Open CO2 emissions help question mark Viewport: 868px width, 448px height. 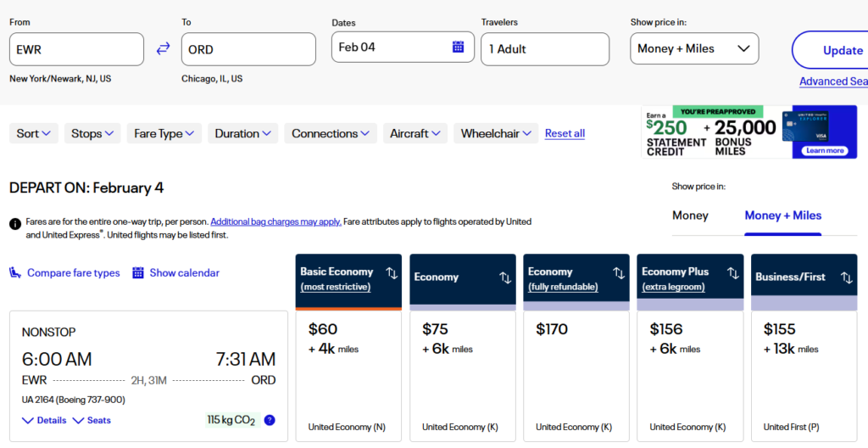pyautogui.click(x=270, y=420)
